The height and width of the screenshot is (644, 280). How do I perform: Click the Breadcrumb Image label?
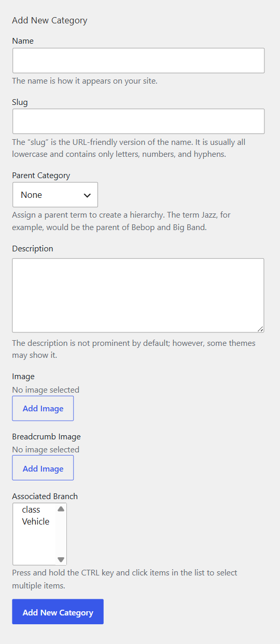[47, 437]
